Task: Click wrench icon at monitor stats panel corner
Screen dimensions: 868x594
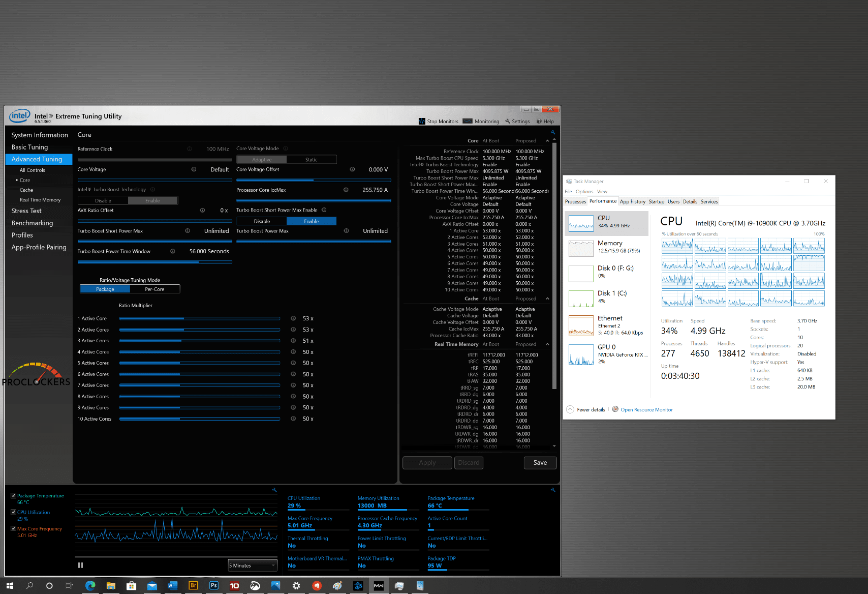Action: pyautogui.click(x=553, y=490)
